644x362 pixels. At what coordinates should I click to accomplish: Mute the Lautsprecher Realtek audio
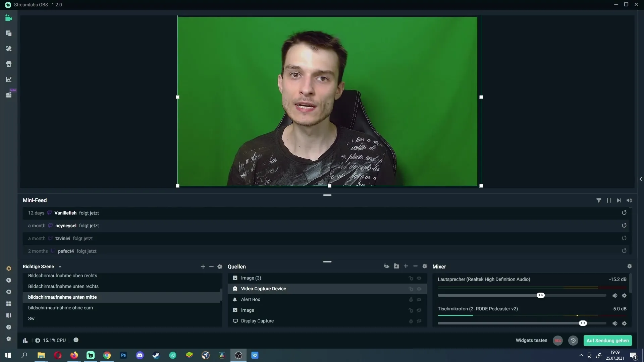614,296
